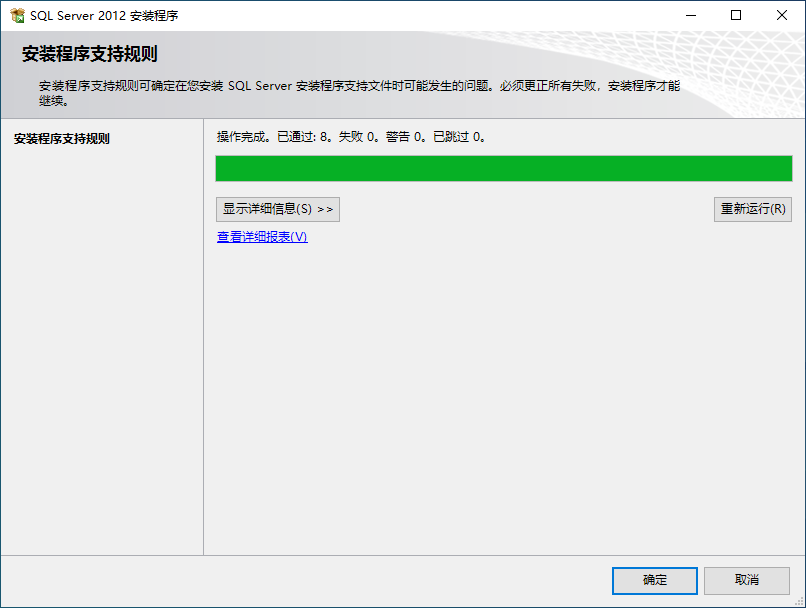Click the SQL Server 2012 安装程序 title text
This screenshot has height=608, width=806.
pos(104,16)
